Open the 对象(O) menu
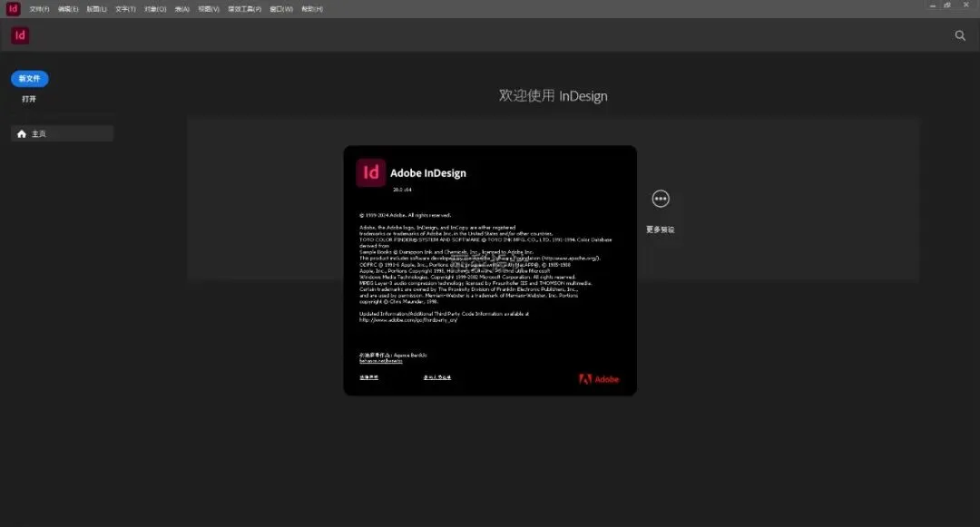The width and height of the screenshot is (980, 527). pos(155,9)
